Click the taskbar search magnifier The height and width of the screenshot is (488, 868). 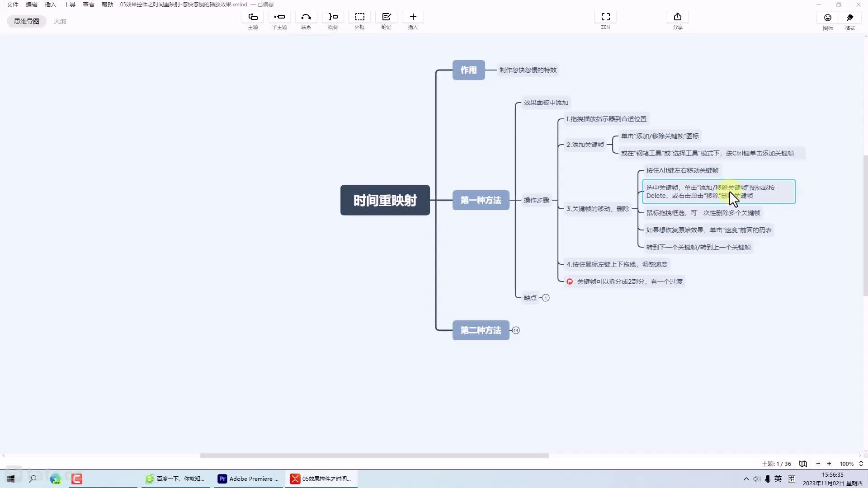[33, 479]
